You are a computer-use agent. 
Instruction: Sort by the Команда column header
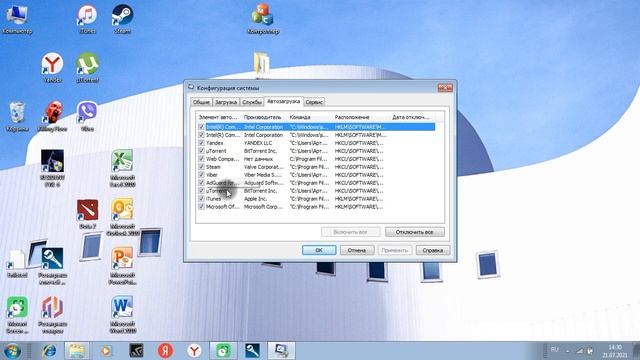pos(310,117)
